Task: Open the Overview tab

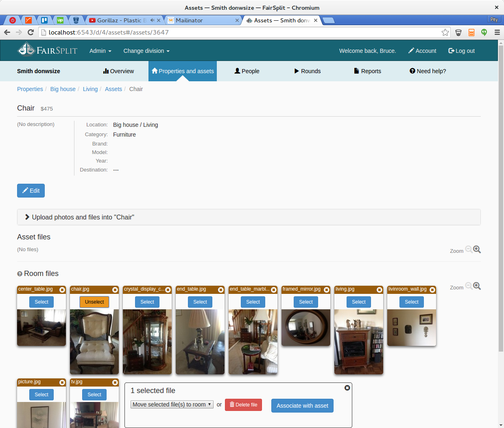Action: tap(118, 71)
